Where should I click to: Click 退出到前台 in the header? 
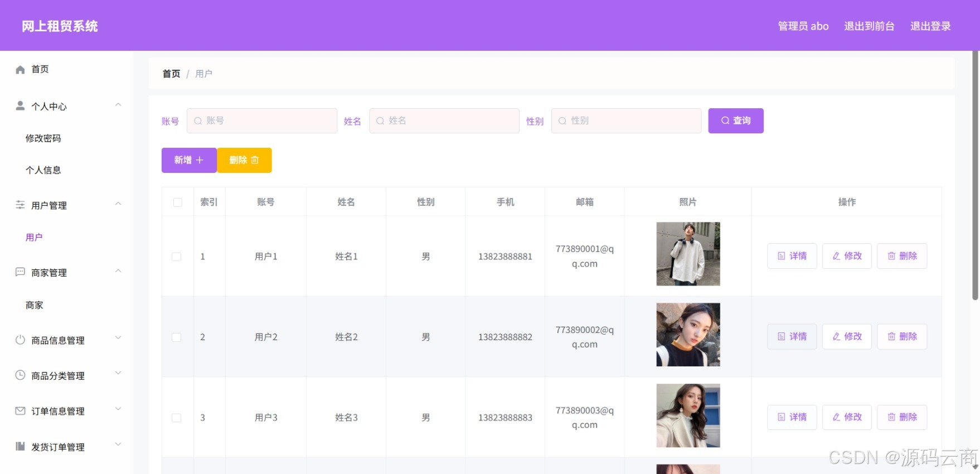tap(869, 26)
